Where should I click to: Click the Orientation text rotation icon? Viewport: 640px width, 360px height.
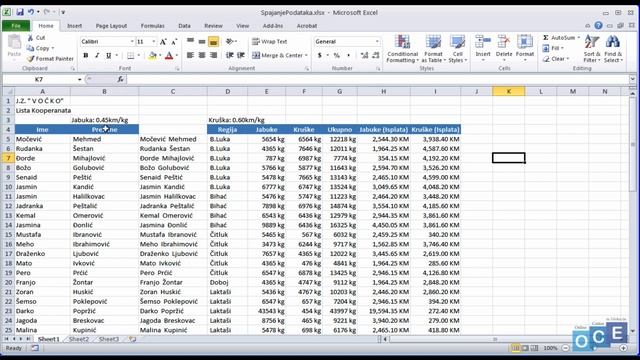230,41
